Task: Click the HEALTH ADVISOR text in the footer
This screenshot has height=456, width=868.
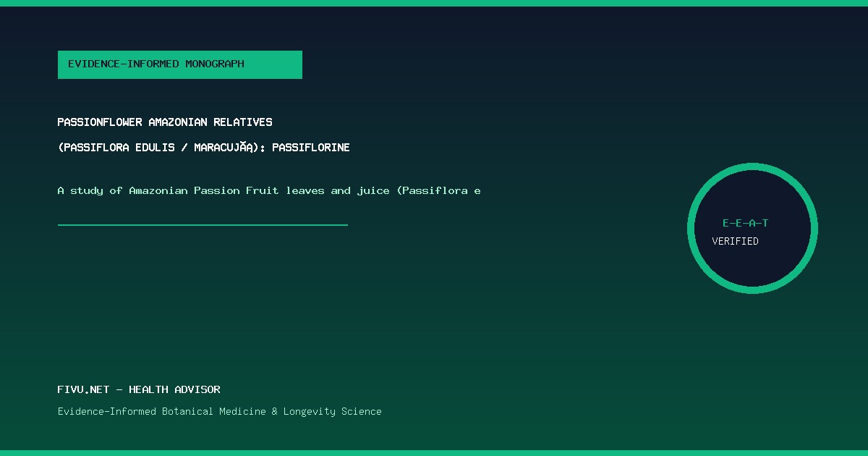Action: tap(174, 389)
